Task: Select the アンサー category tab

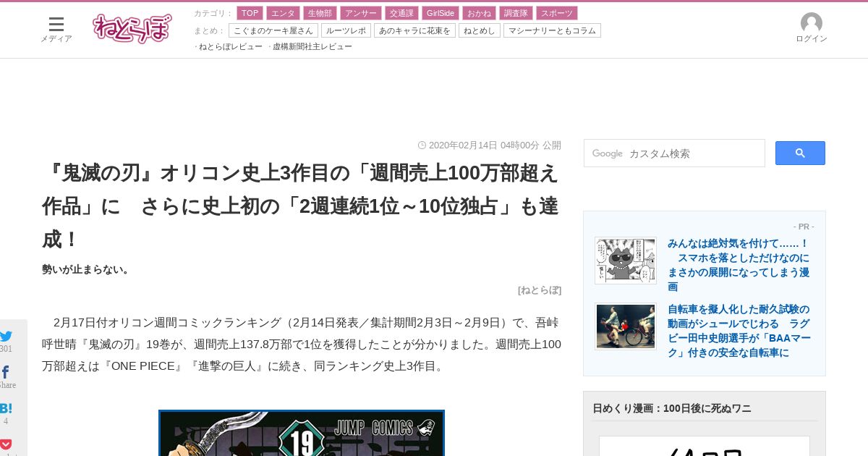Action: click(x=360, y=13)
